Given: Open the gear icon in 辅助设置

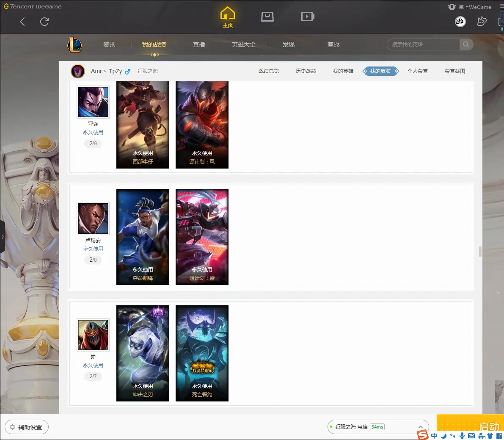Looking at the screenshot, I should [13, 427].
